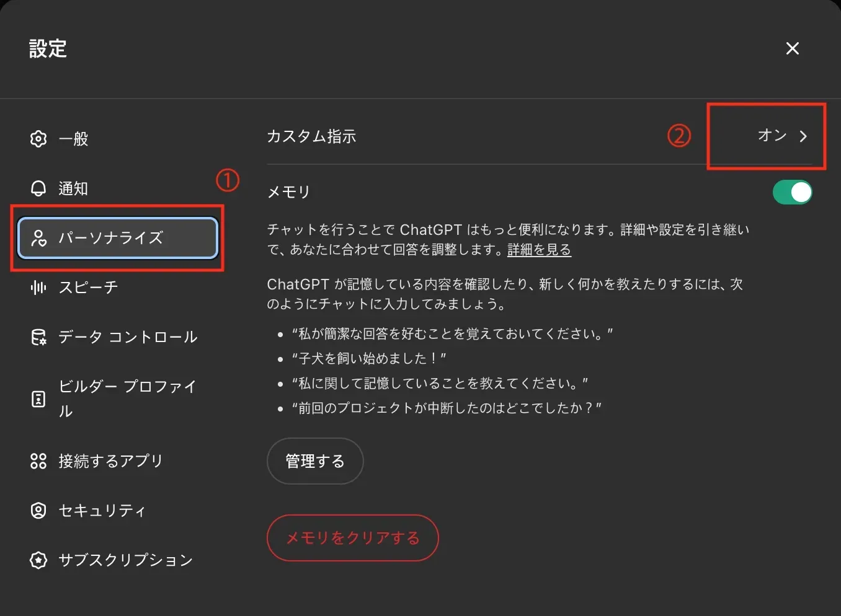Click the gear icon beside 一般
This screenshot has height=616, width=841.
click(x=38, y=138)
